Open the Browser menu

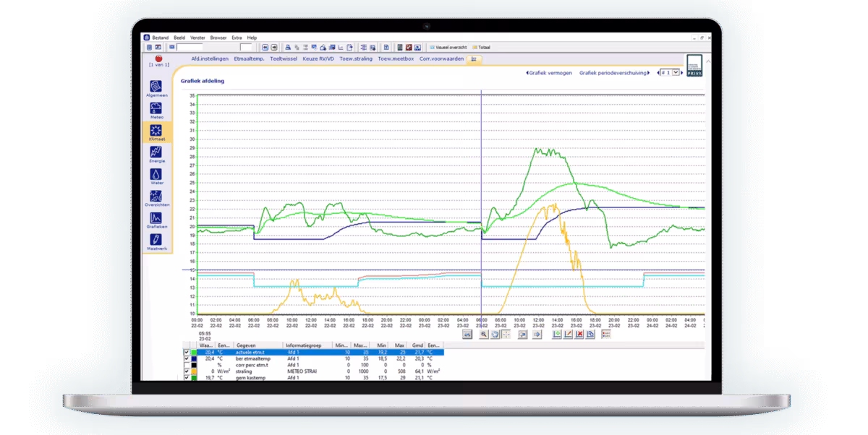click(x=218, y=38)
